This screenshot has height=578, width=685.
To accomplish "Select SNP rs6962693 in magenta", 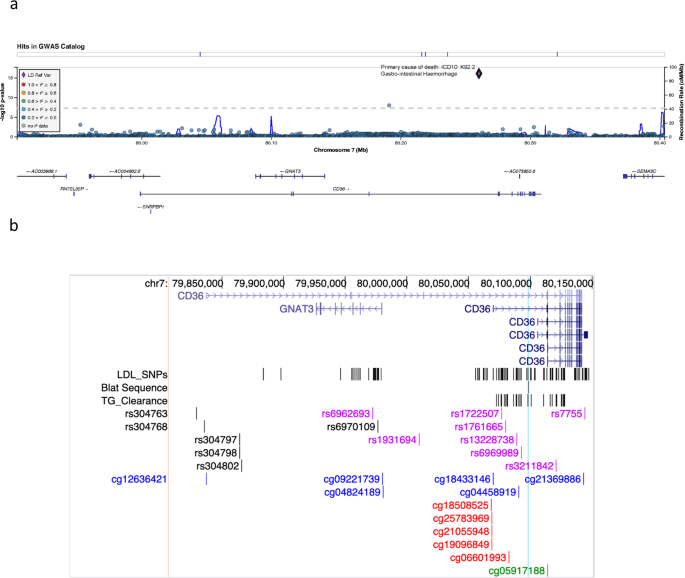I will 346,414.
